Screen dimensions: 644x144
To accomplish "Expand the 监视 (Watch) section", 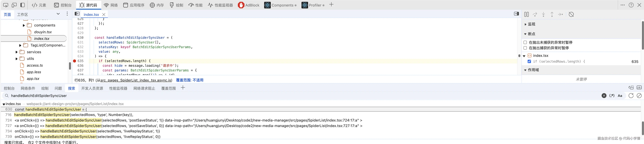I will [531, 24].
